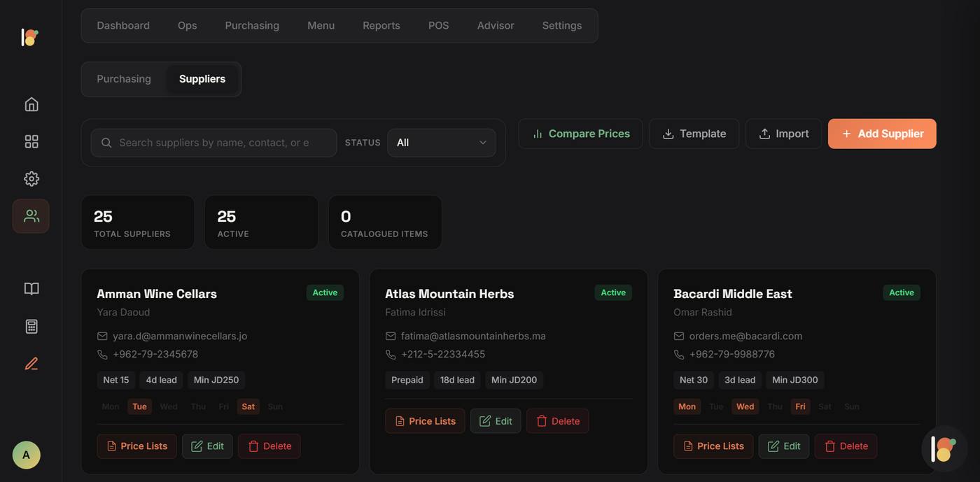Click the Catalogued Items stat card
The height and width of the screenshot is (482, 980).
click(x=385, y=222)
